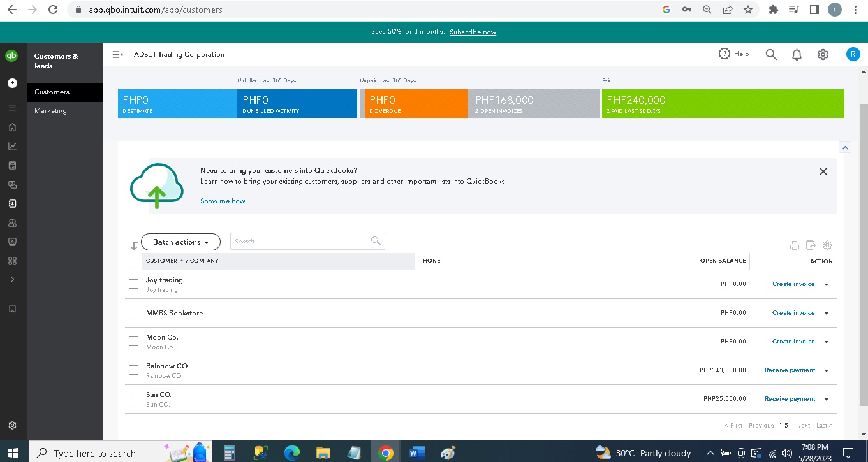Filter by the orange PHP0 Overdue tile
868x462 pixels.
pos(416,104)
